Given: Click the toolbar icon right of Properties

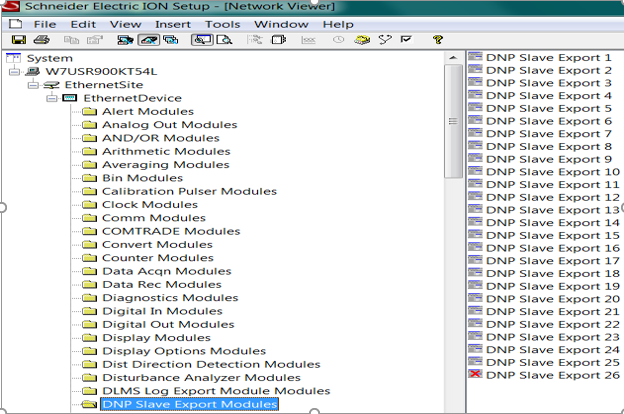Looking at the screenshot, I should coord(125,40).
